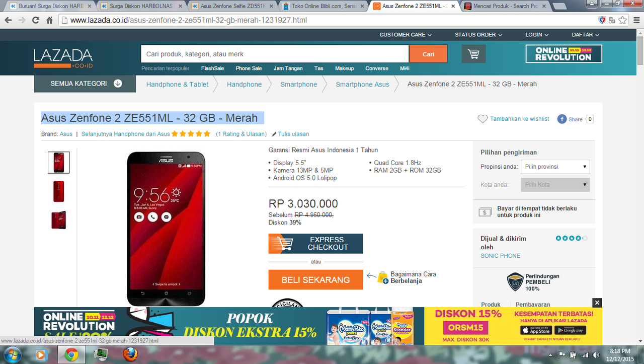Open the browser home page
This screenshot has width=644, height=364.
tap(49, 20)
